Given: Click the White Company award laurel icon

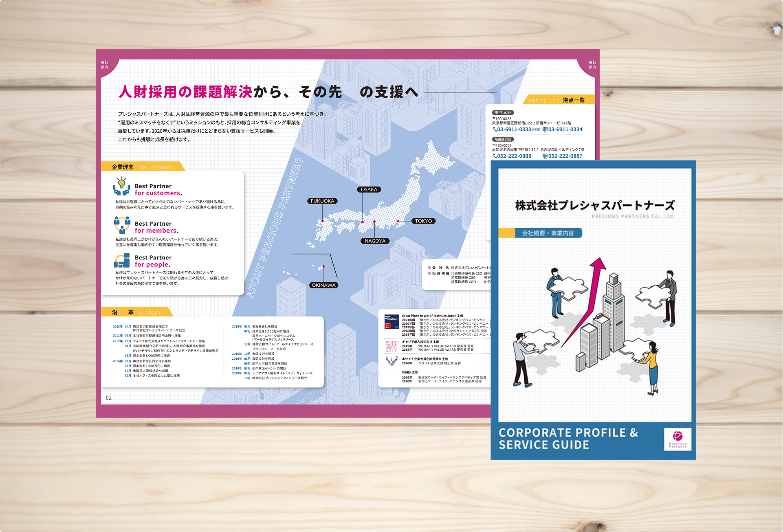Looking at the screenshot, I should tap(391, 361).
